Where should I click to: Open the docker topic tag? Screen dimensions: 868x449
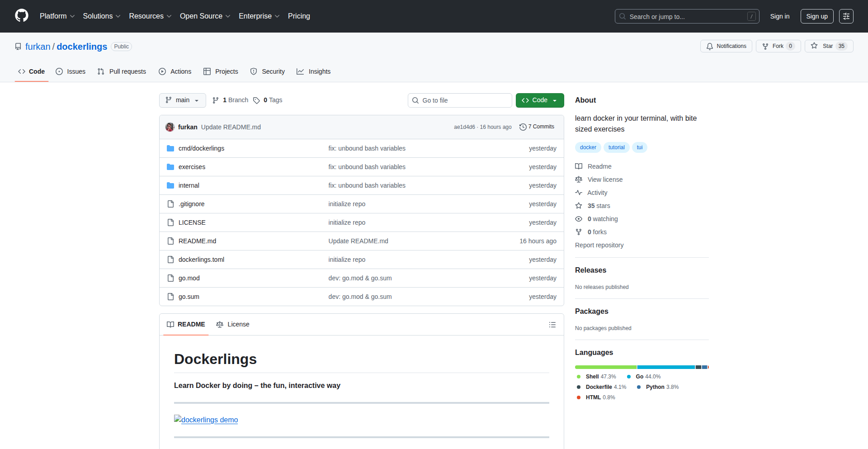pos(588,147)
